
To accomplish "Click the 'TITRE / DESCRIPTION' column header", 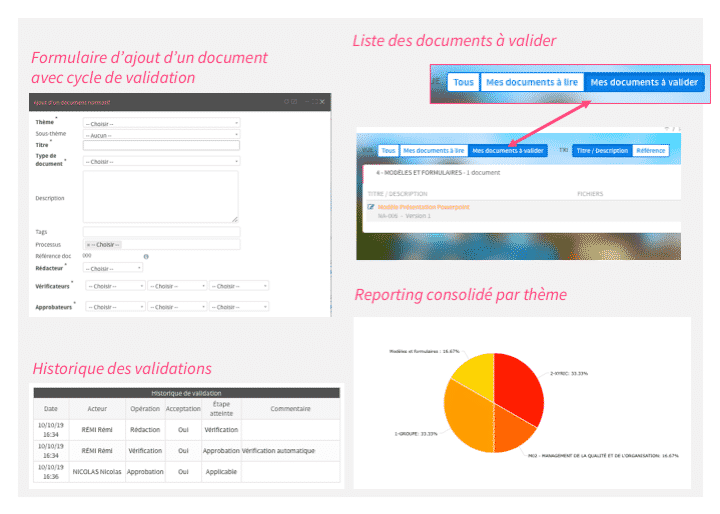I will (397, 194).
